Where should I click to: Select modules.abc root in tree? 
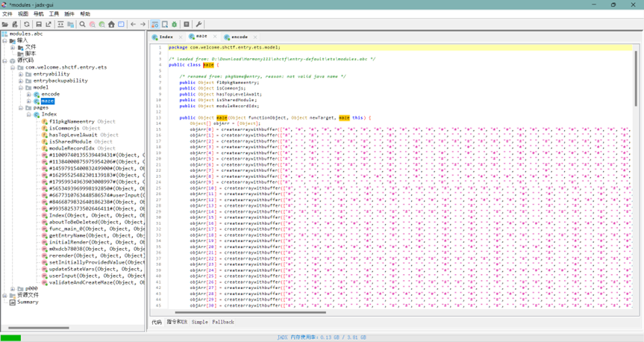point(26,34)
